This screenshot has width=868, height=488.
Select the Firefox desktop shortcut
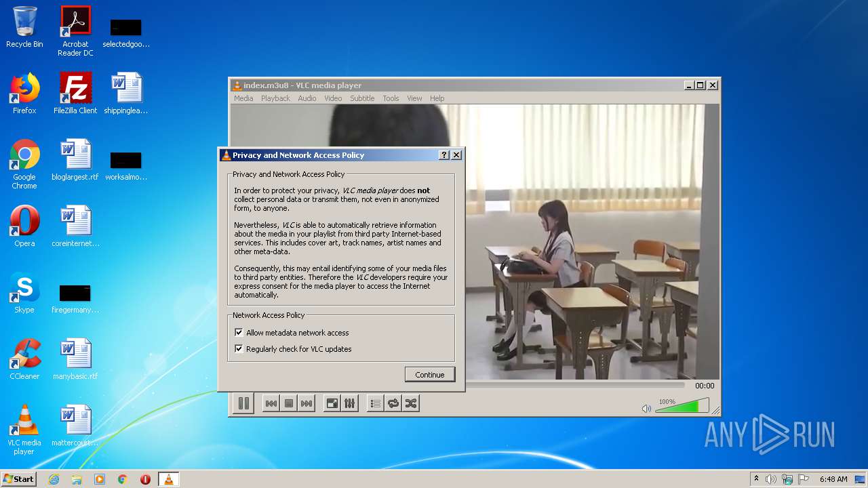tap(24, 94)
